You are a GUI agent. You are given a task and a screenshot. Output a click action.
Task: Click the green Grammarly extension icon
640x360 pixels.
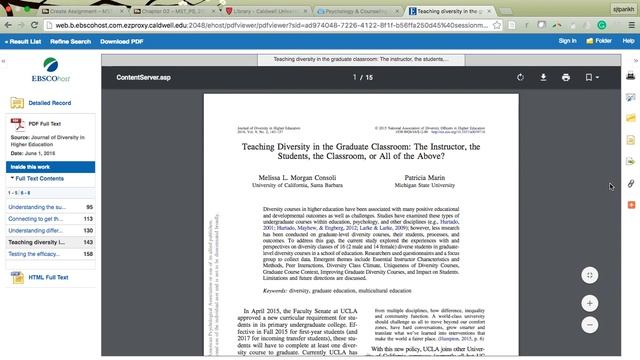point(602,25)
